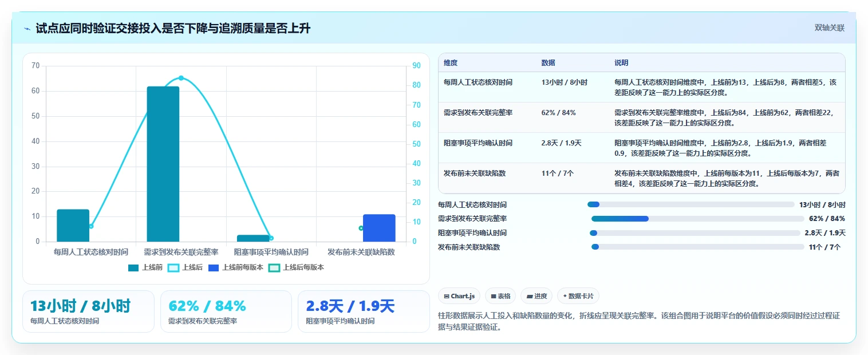The image size is (868, 355).
Task: Click the 发布前未关联缺陷数 progress bar
Action: coord(698,247)
